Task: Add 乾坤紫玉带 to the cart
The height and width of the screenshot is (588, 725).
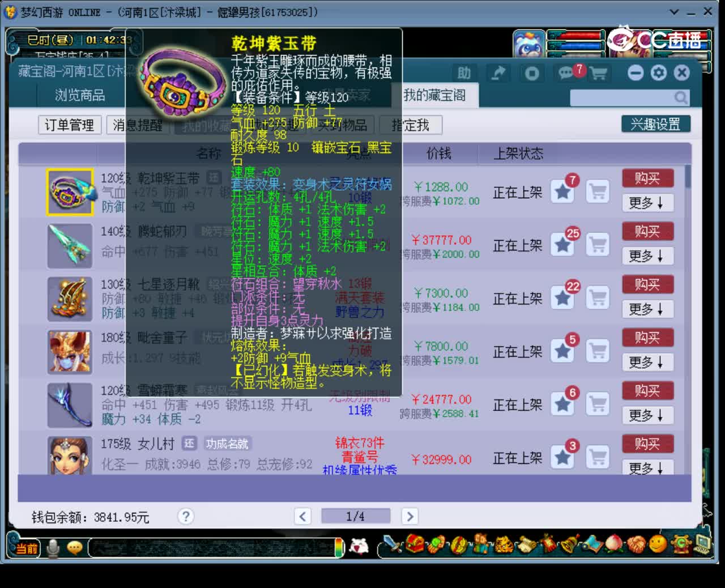Action: [598, 191]
